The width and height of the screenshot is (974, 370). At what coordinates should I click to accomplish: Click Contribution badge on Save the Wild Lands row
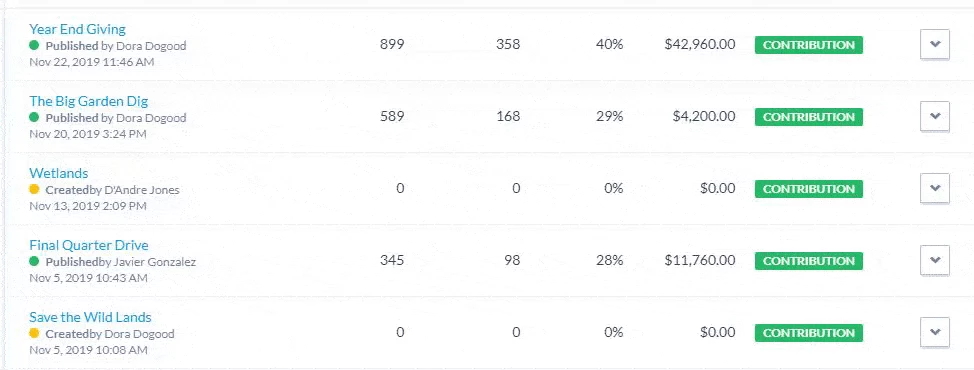click(809, 333)
